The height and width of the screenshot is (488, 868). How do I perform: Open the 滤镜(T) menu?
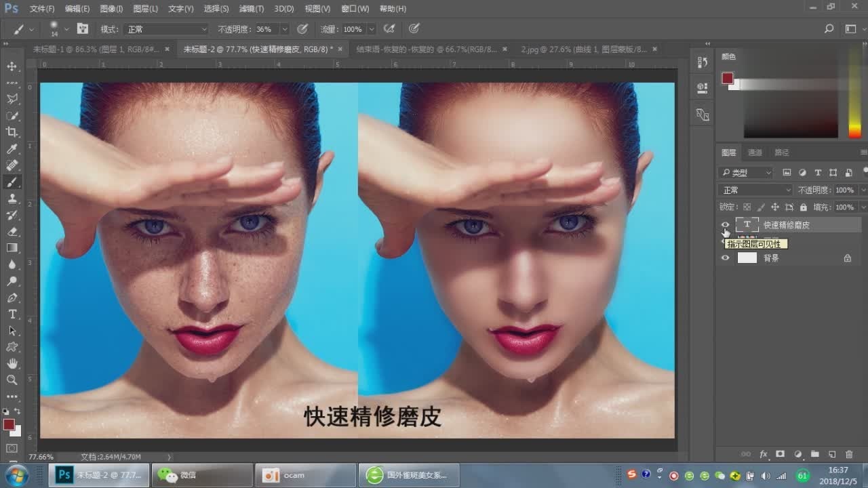[x=252, y=9]
